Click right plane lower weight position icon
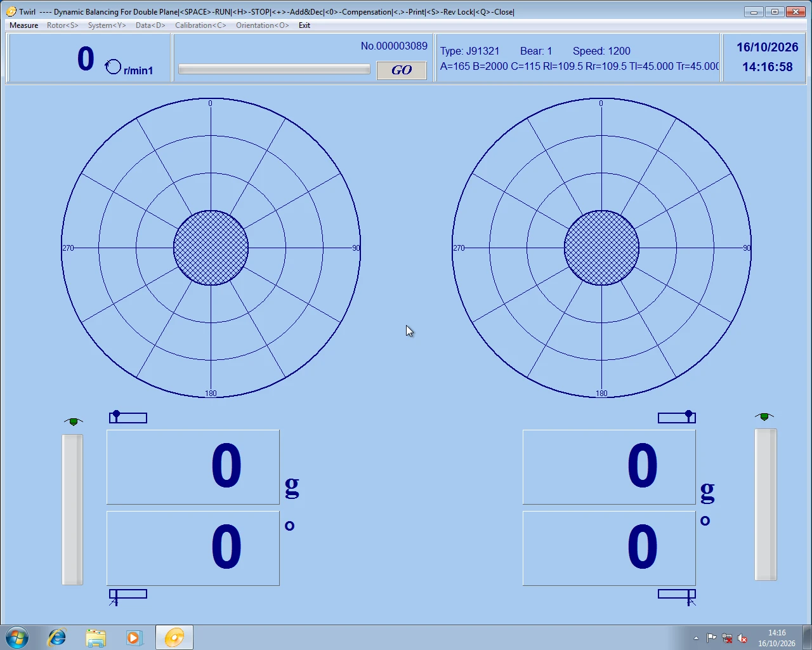This screenshot has height=650, width=812. point(677,597)
